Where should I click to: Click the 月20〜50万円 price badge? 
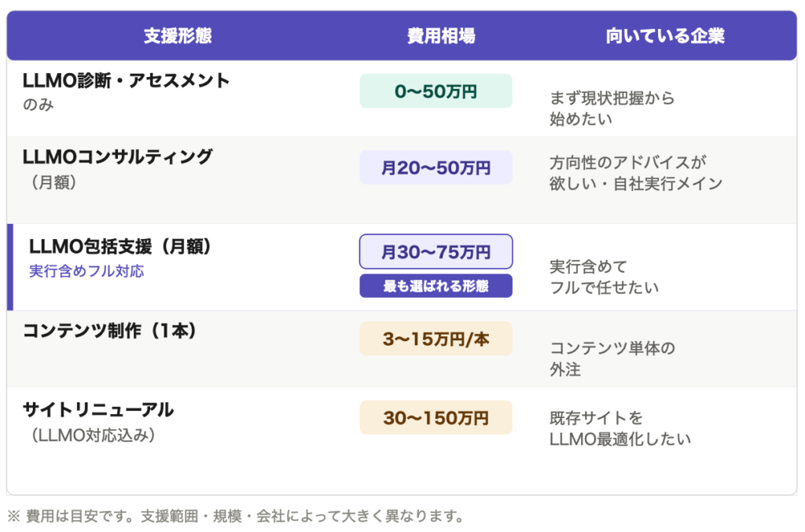coord(436,167)
